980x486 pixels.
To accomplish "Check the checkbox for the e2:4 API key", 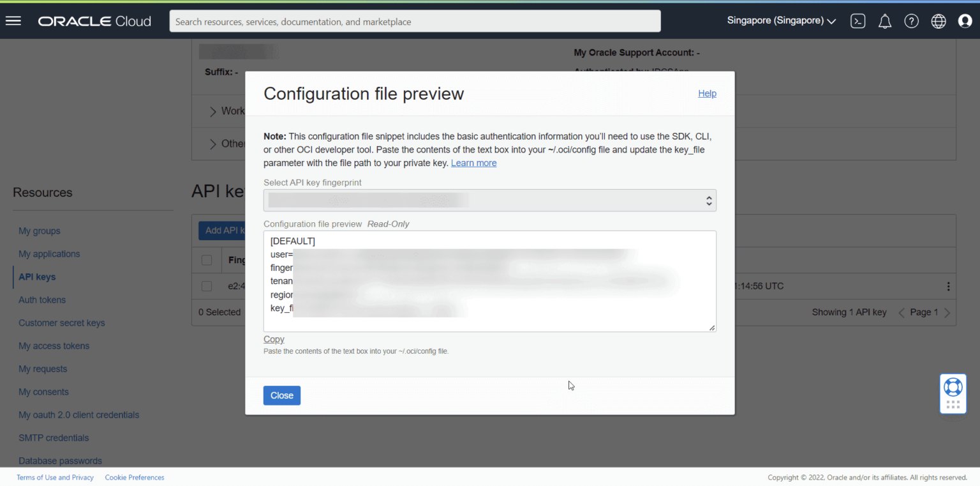I will (207, 286).
